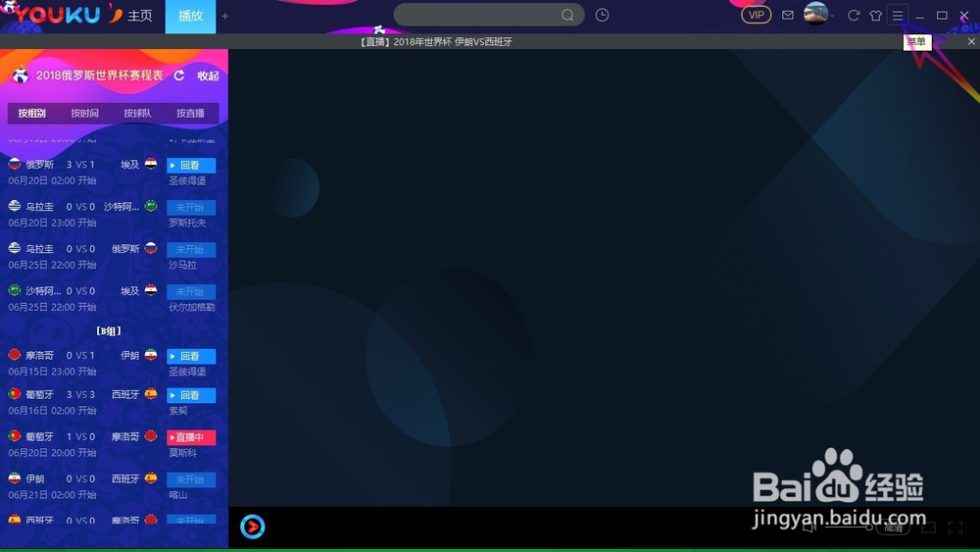Image resolution: width=980 pixels, height=552 pixels.
Task: Click Spain flag in 葡萄牙 vs 西班牙 row
Action: [151, 394]
